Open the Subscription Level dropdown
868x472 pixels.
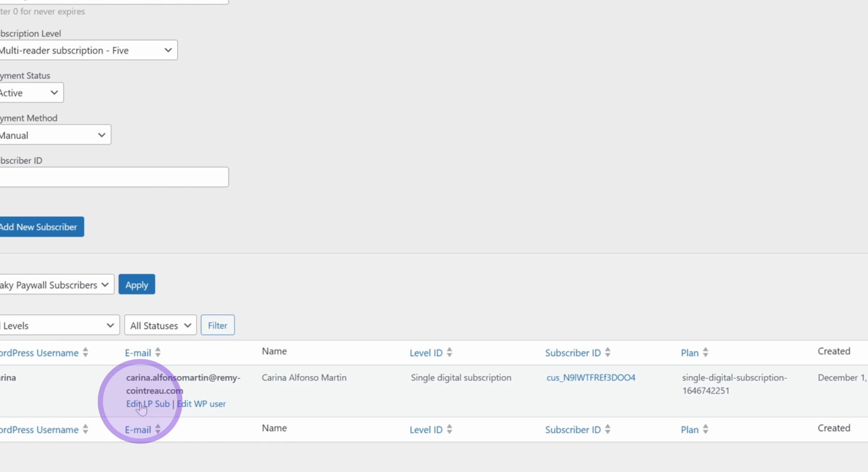(x=88, y=50)
